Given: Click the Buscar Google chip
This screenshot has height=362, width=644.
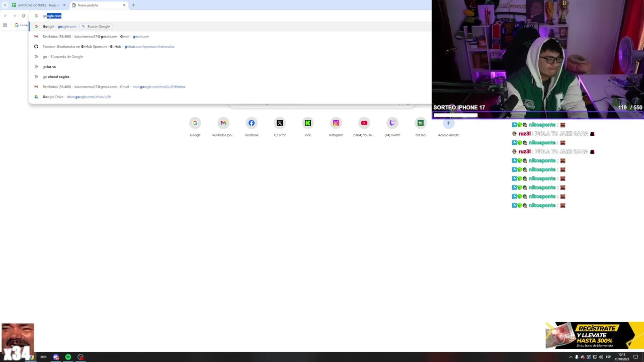Looking at the screenshot, I should tap(96, 26).
